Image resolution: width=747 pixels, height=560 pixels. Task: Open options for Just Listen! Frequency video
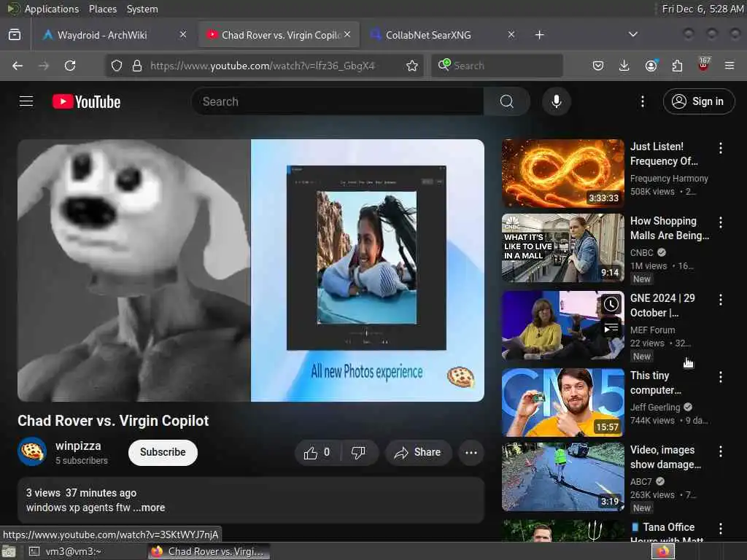[720, 148]
